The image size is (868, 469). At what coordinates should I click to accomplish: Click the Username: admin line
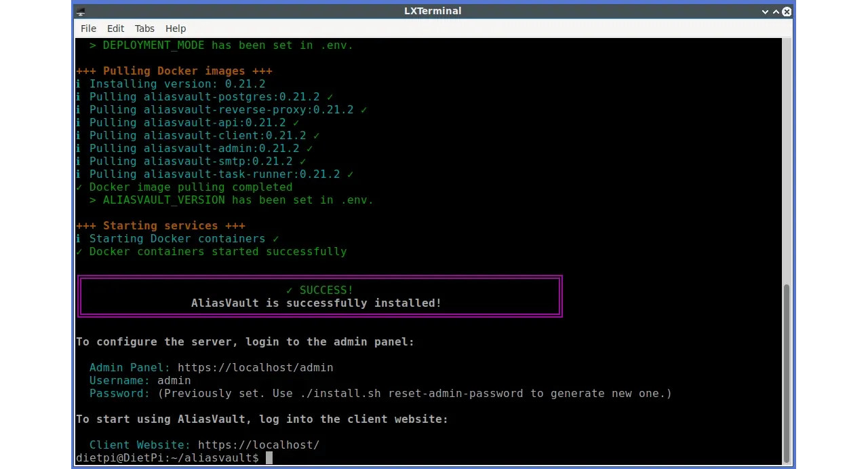(140, 381)
